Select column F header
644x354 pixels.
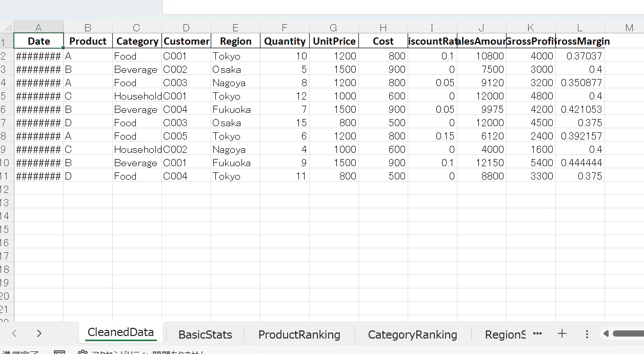(x=285, y=28)
